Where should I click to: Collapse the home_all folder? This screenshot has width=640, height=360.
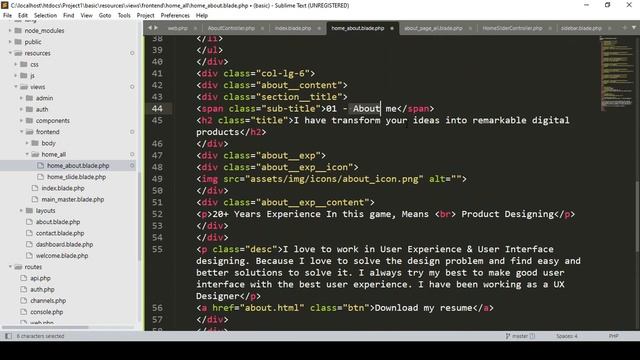point(27,154)
